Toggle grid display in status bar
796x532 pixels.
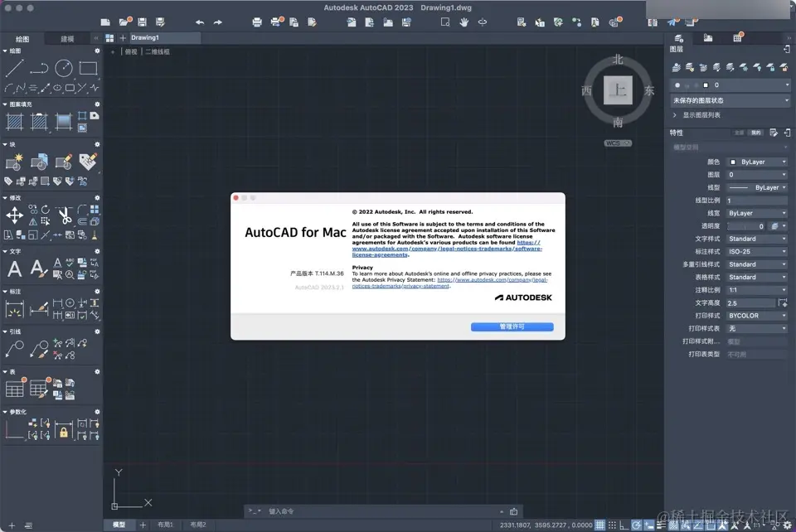click(x=599, y=525)
